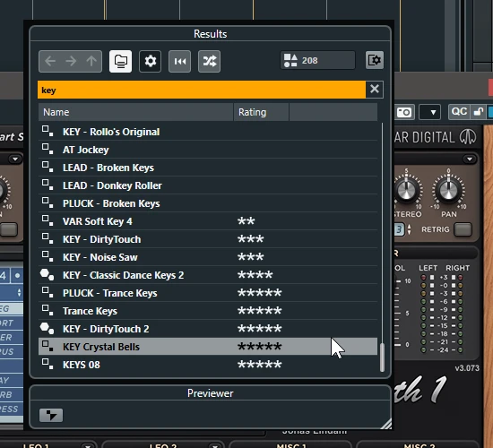The height and width of the screenshot is (448, 493).
Task: Click the up folder arrow in Results toolbar
Action: (x=91, y=61)
